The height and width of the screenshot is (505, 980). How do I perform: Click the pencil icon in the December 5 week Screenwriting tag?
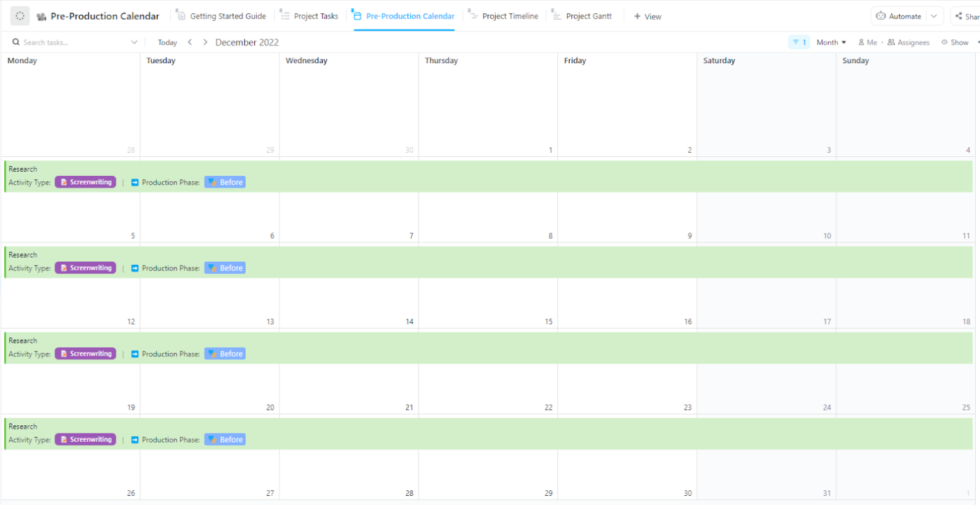tap(64, 182)
